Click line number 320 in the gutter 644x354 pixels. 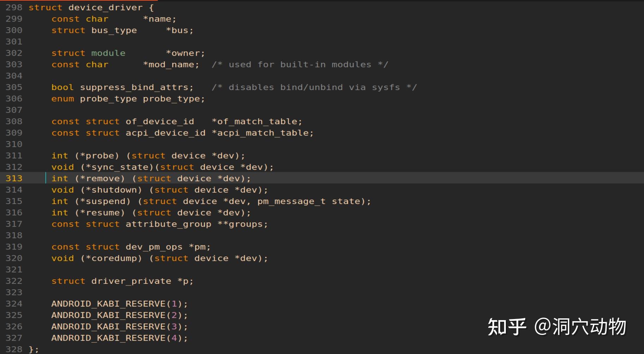(x=14, y=258)
